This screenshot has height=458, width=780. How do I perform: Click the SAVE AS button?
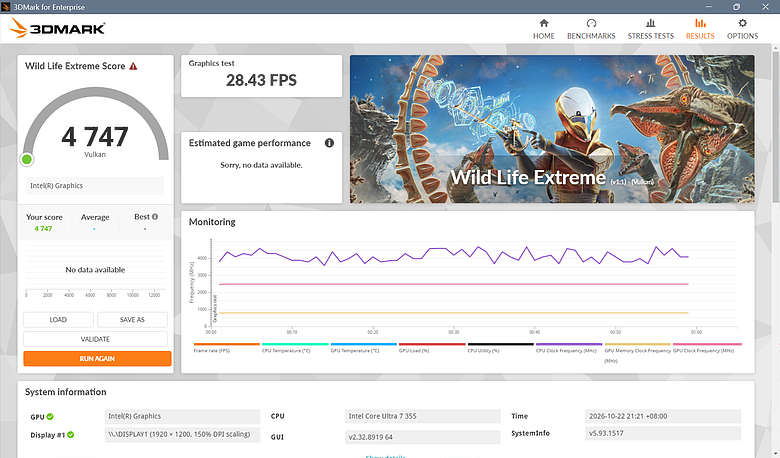(132, 320)
